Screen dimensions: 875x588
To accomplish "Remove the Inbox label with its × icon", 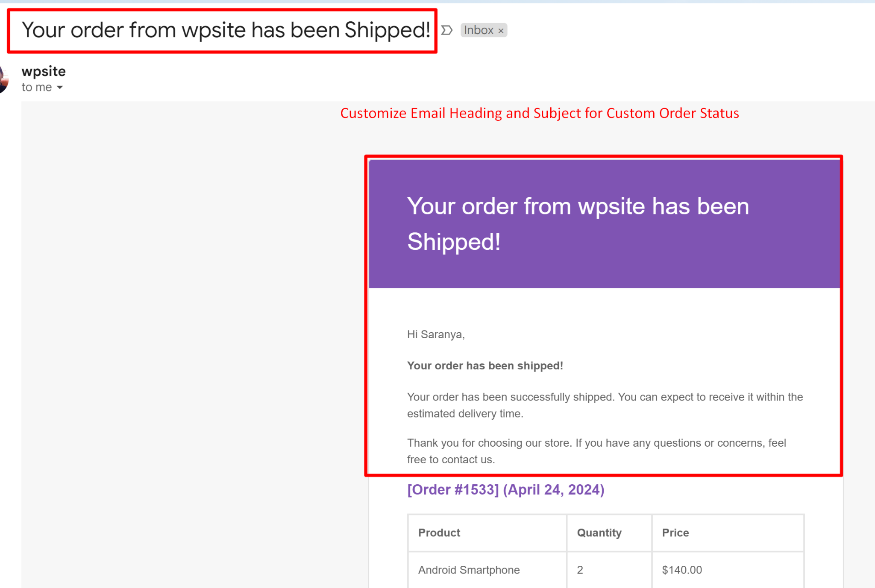I will click(501, 30).
